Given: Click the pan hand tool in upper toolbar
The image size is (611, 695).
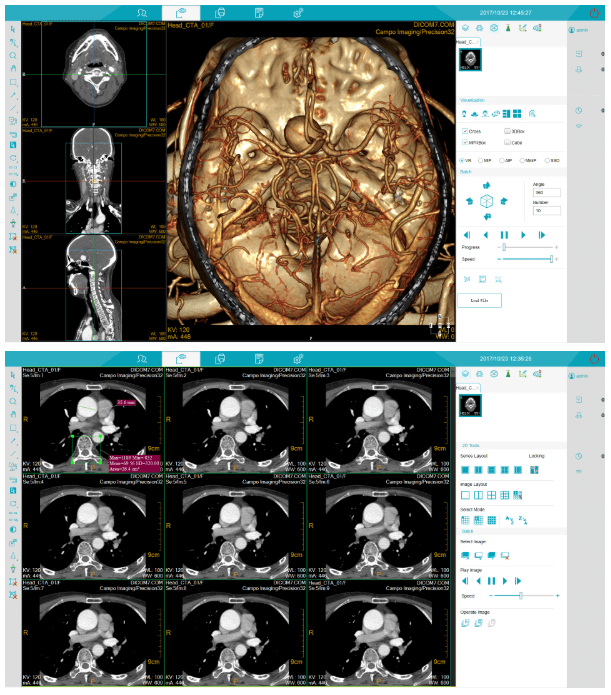Looking at the screenshot, I should click(12, 69).
